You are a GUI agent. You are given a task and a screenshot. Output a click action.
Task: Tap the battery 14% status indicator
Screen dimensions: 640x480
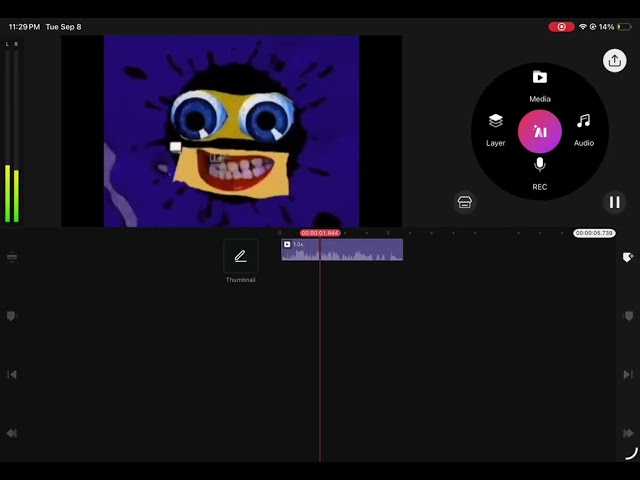pyautogui.click(x=615, y=27)
